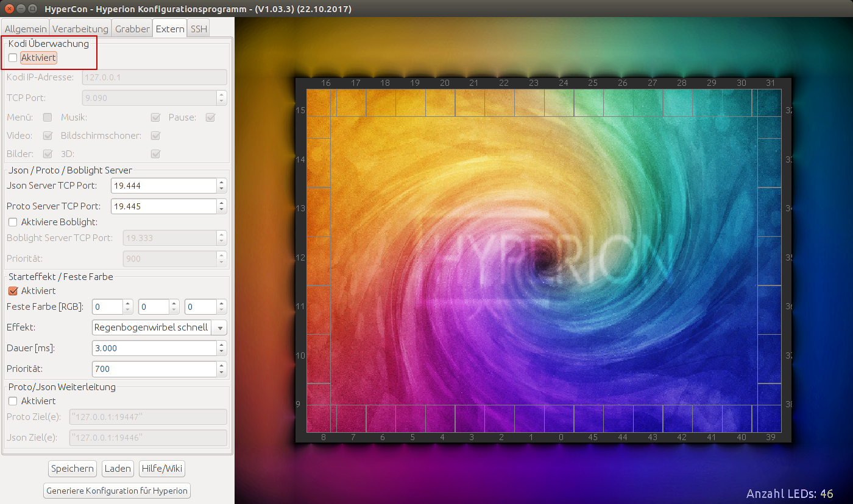
Task: Increase the green Feste Farbe value
Action: (x=174, y=303)
